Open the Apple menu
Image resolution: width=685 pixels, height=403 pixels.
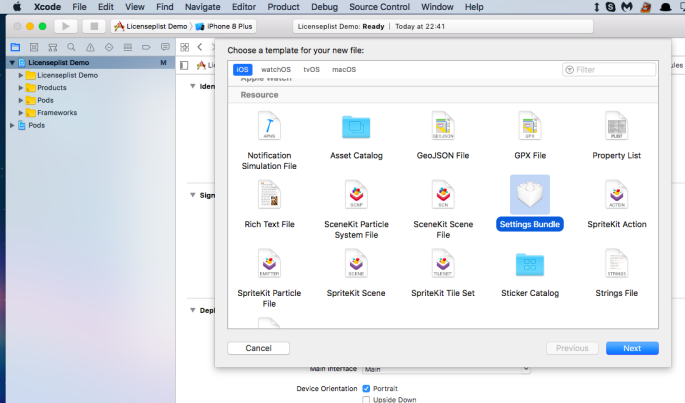tap(17, 7)
